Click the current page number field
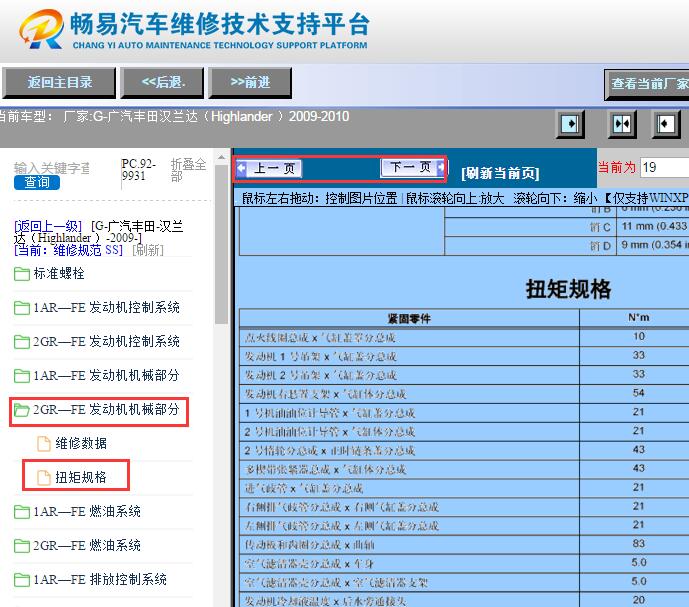 pos(664,167)
